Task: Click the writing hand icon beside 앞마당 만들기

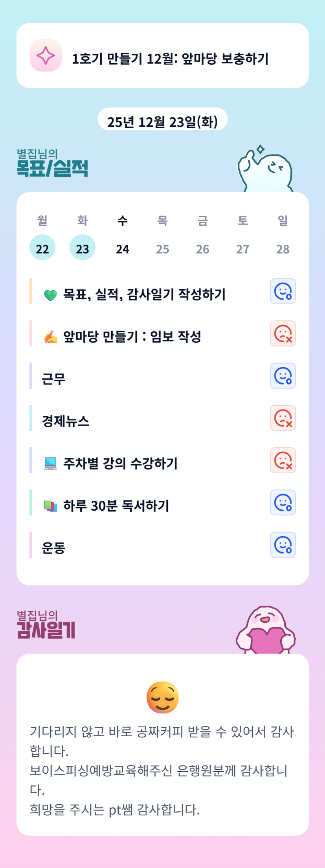Action: coord(50,337)
